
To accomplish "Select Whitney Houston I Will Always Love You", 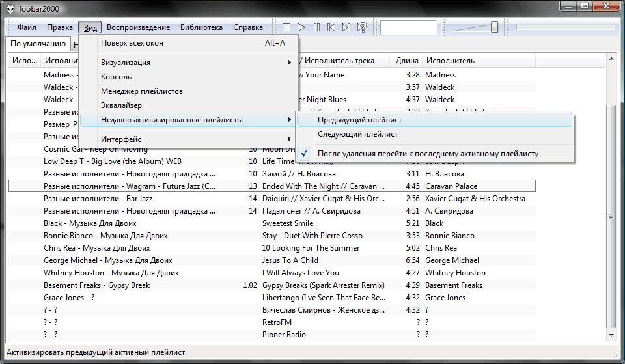I will pyautogui.click(x=272, y=273).
